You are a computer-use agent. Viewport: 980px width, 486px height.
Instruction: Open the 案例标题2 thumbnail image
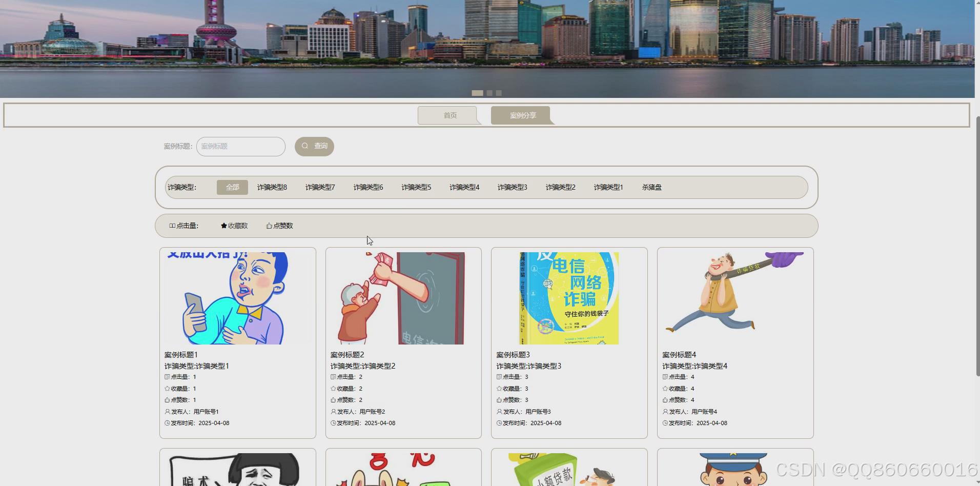(403, 298)
